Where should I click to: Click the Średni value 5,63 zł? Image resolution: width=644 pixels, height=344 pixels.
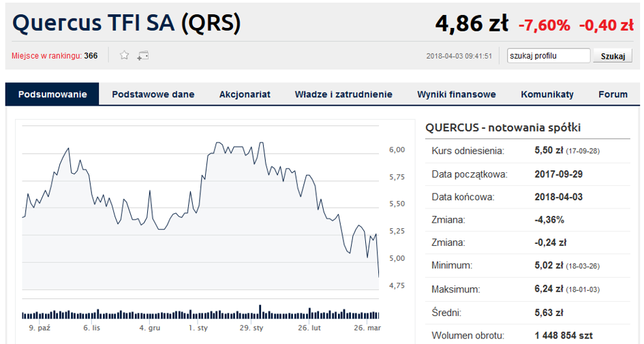point(549,313)
